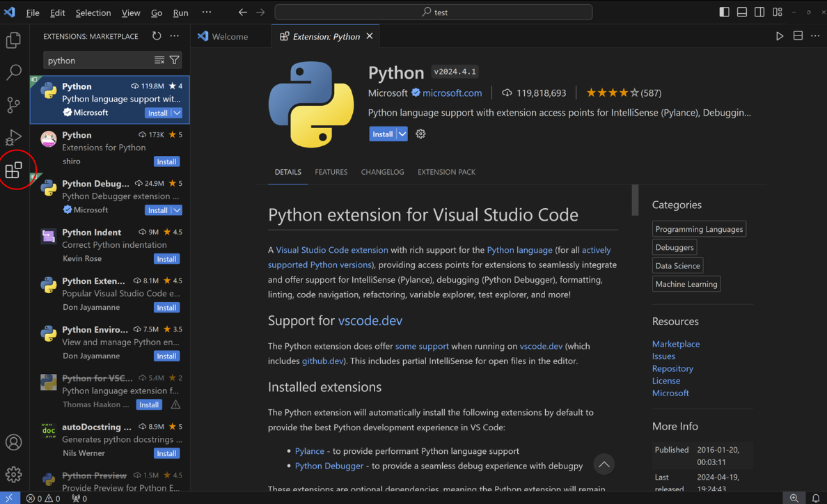827x504 pixels.
Task: Open the microsoft.com publisher link
Action: 452,93
